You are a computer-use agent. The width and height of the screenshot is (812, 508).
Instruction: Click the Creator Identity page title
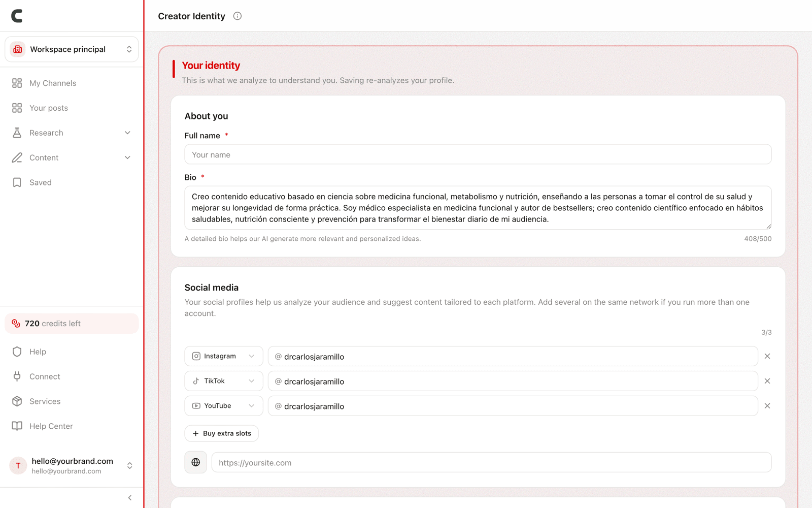point(191,16)
